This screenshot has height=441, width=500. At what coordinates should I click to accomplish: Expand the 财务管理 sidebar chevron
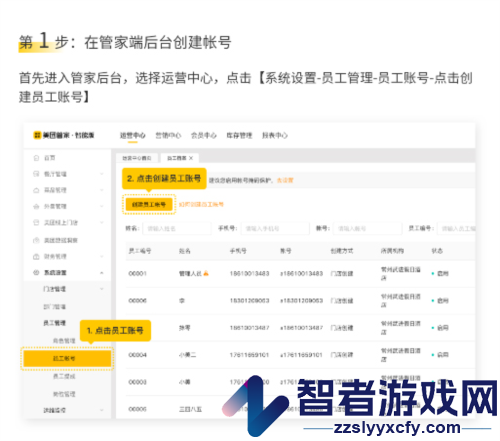(102, 256)
